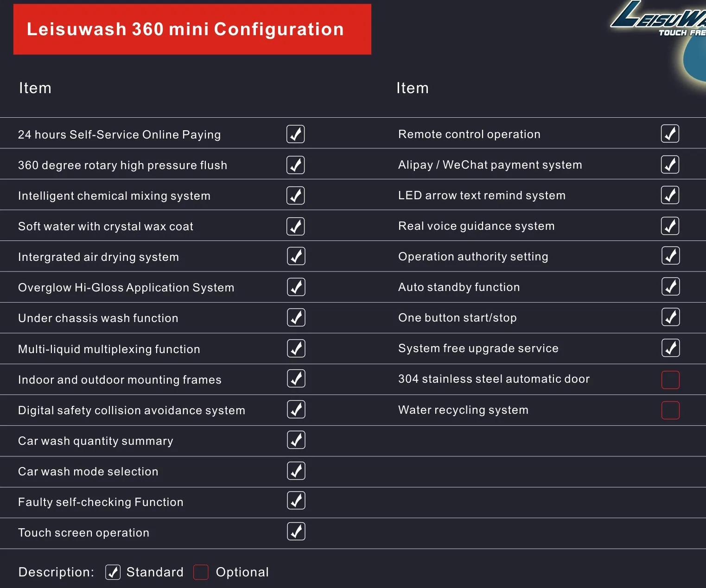Click the right Item column header

pyautogui.click(x=412, y=88)
